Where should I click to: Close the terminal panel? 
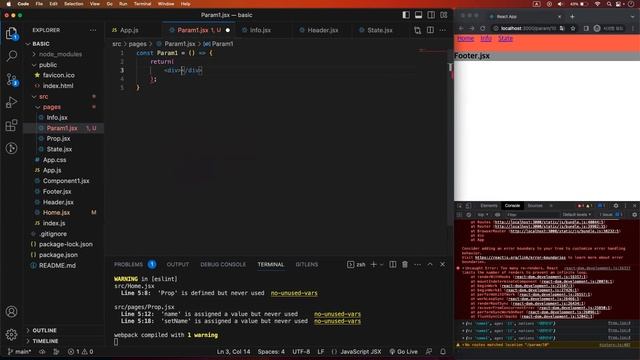click(442, 264)
